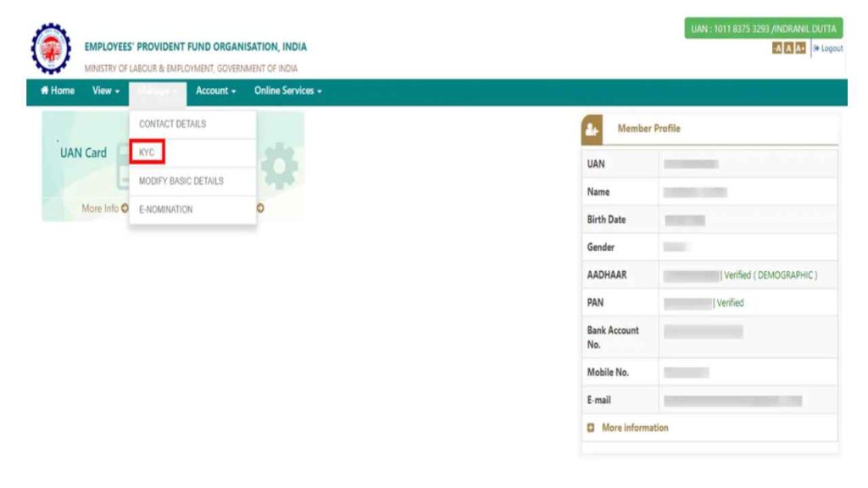This screenshot has width=868, height=488.
Task: Increase font size with A+ icon
Action: pyautogui.click(x=800, y=48)
